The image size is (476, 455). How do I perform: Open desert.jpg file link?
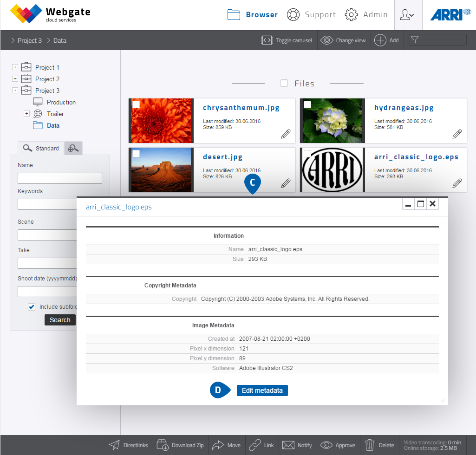click(x=222, y=157)
